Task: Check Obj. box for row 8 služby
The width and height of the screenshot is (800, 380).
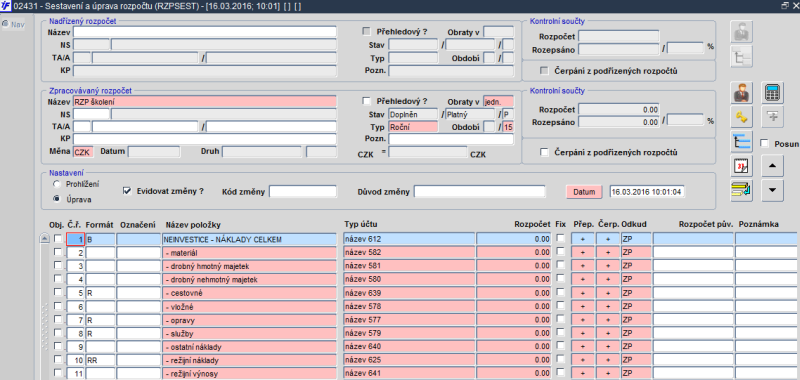Action: (58, 333)
